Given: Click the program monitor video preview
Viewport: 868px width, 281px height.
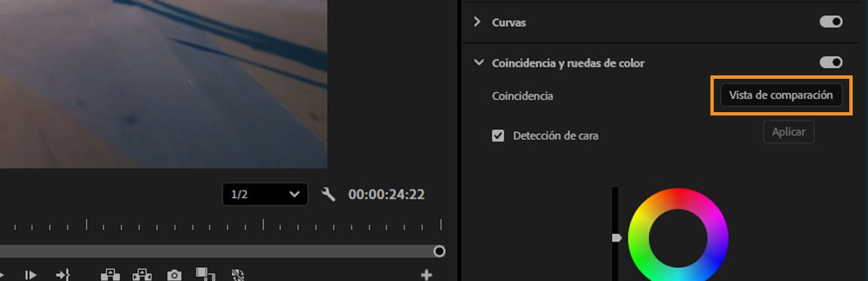Looking at the screenshot, I should tap(164, 83).
